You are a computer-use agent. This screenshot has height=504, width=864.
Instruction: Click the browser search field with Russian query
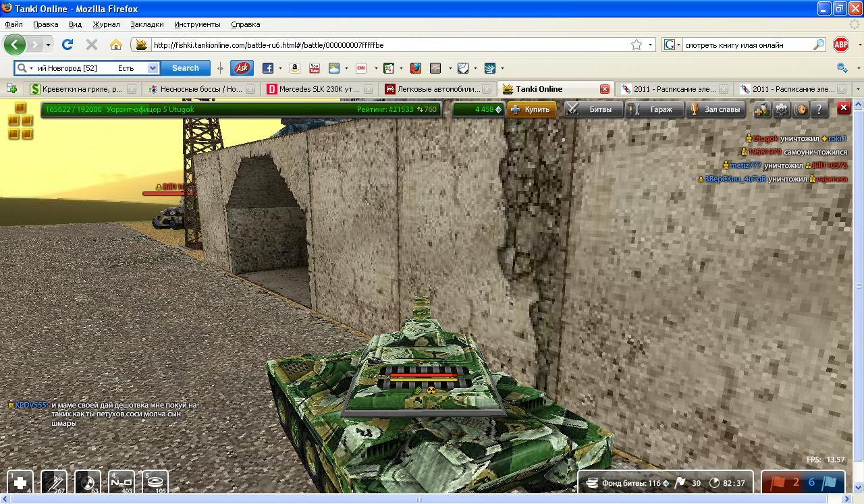click(746, 45)
